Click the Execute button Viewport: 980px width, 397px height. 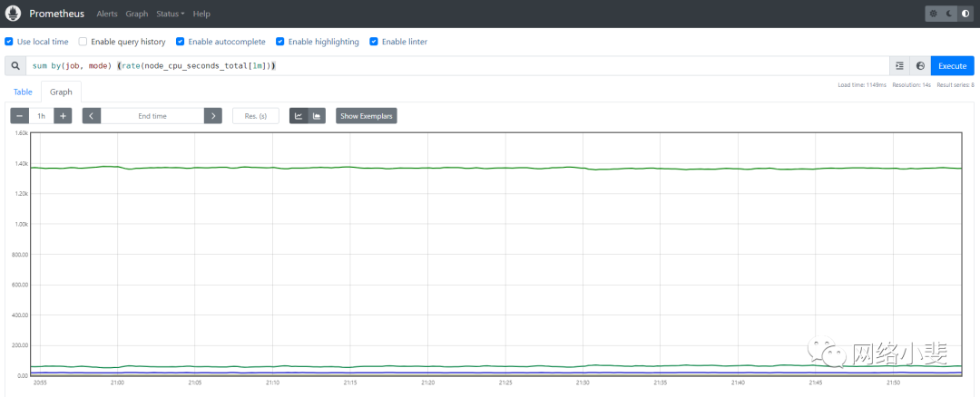952,66
